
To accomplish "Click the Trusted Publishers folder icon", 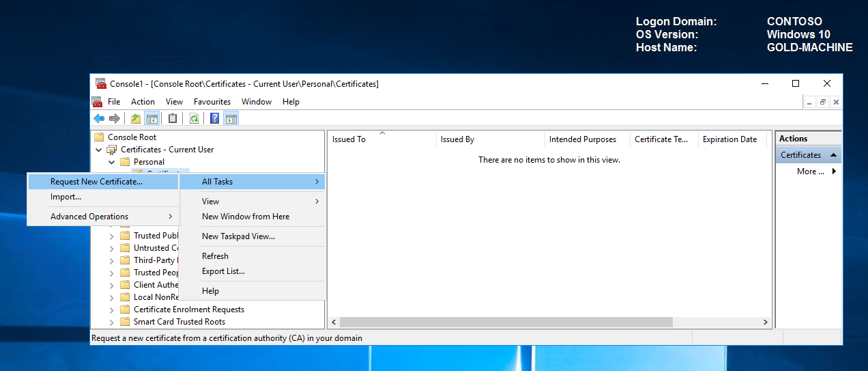I will coord(125,235).
